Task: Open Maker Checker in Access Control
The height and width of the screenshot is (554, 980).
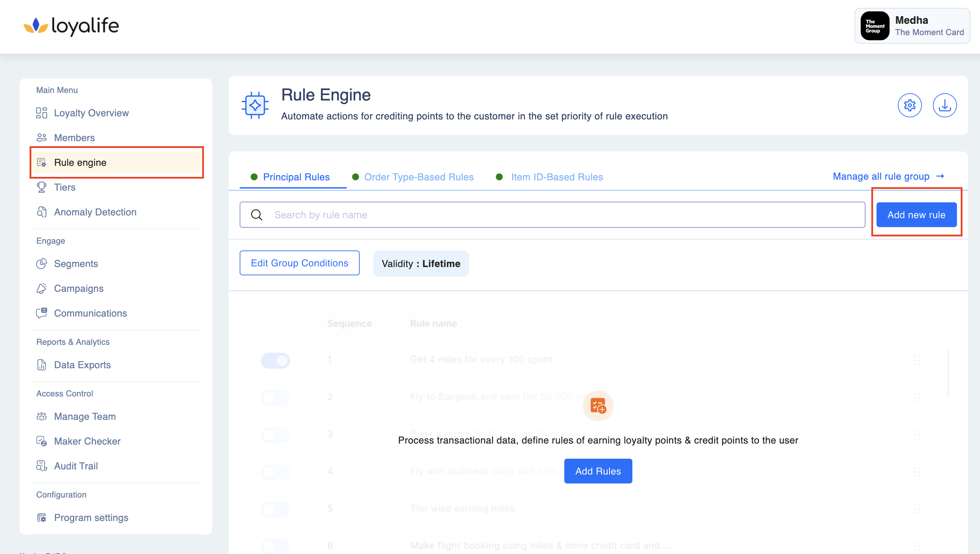Action: pos(87,441)
